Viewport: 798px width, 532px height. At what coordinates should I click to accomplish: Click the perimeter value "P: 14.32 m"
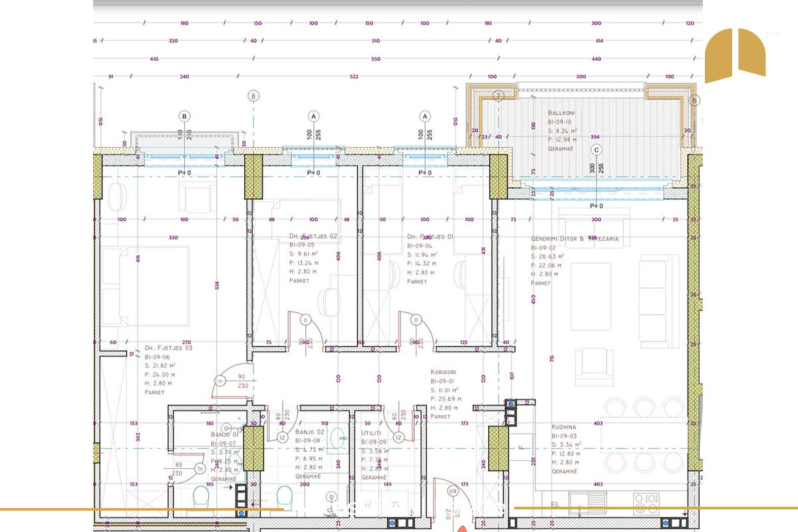point(423,263)
